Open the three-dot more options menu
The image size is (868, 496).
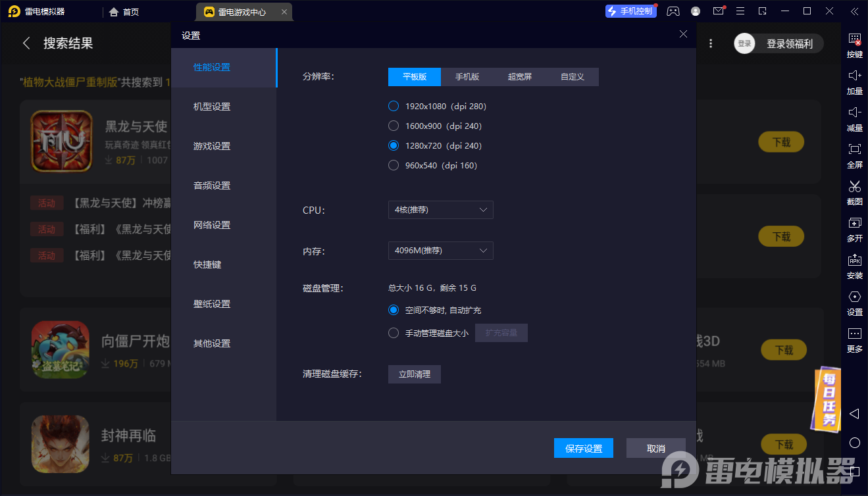(x=711, y=43)
